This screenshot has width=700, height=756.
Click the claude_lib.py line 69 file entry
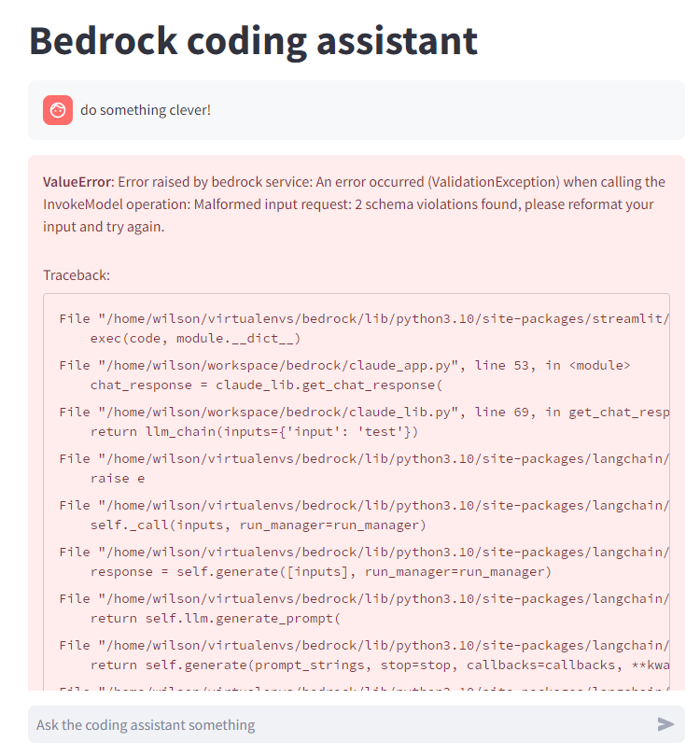click(x=364, y=412)
